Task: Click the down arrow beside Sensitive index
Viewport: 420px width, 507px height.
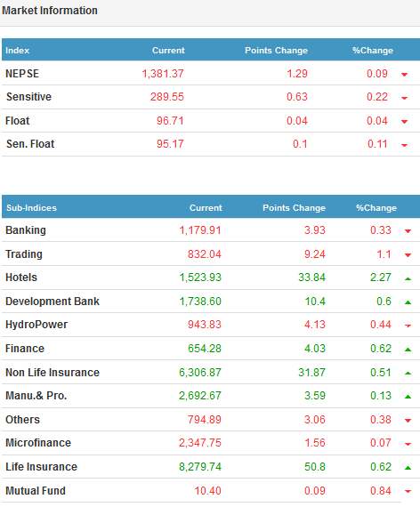Action: 404,98
